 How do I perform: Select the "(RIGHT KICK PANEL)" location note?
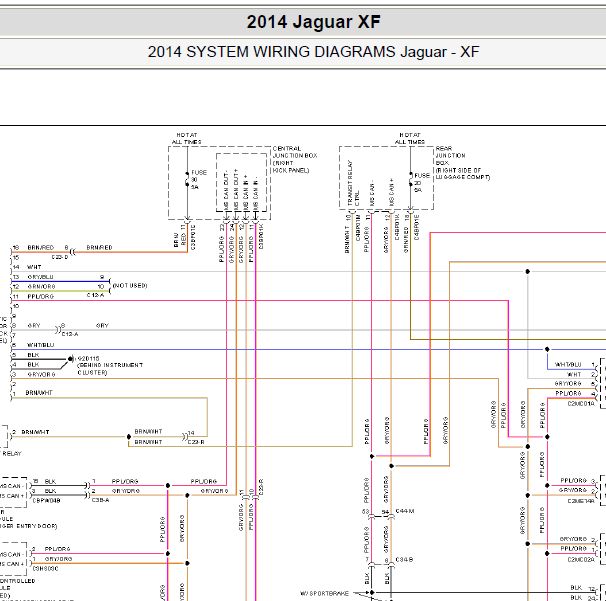291,167
